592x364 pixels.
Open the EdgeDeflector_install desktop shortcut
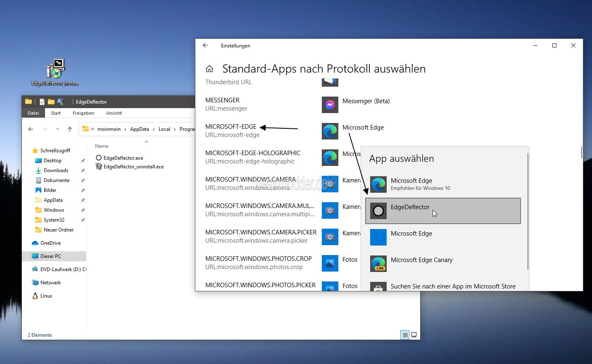pos(55,72)
